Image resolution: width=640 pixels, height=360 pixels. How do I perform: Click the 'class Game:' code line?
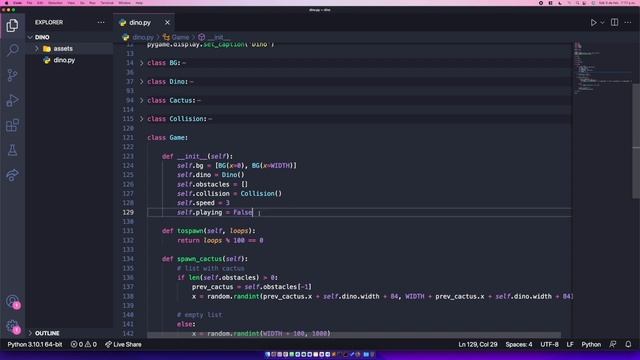167,138
